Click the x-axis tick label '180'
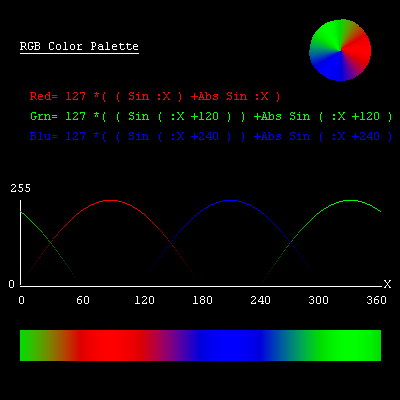The width and height of the screenshot is (400, 400). [202, 300]
